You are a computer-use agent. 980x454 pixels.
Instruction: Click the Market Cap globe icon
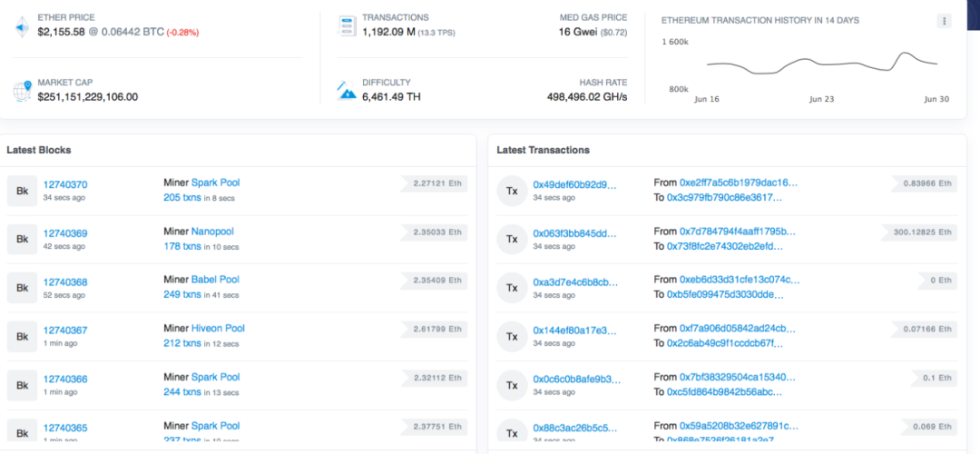tap(22, 90)
